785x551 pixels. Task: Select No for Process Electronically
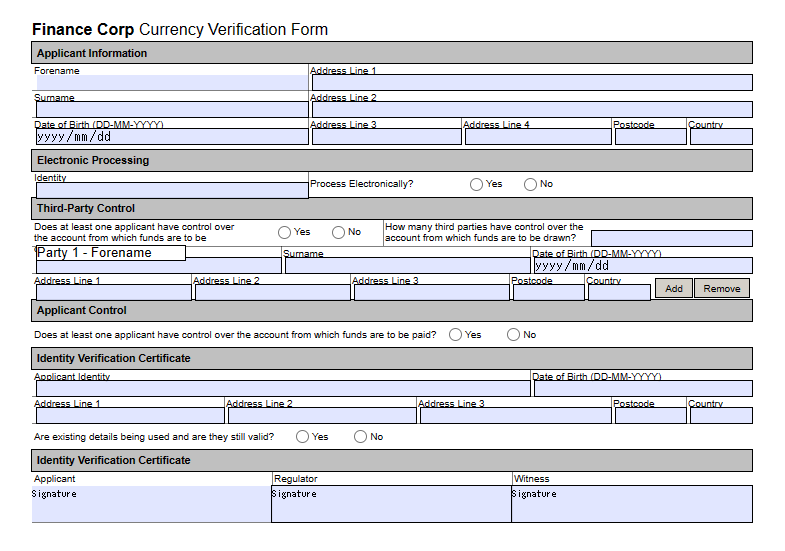coord(530,185)
